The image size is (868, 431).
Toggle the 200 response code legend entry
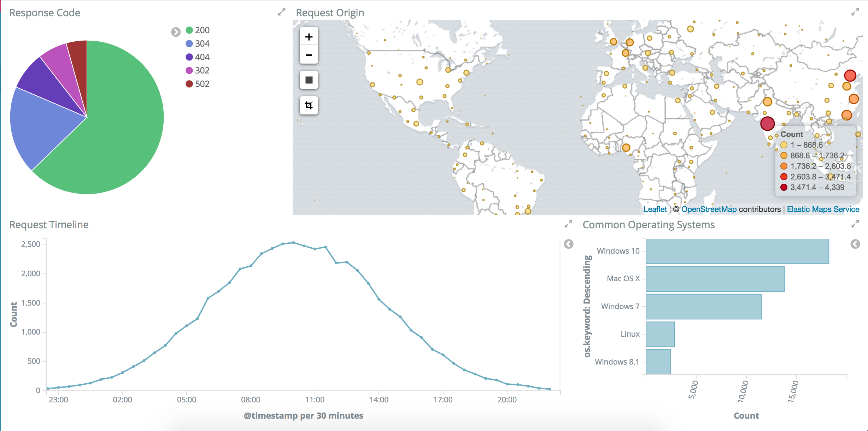coord(202,30)
